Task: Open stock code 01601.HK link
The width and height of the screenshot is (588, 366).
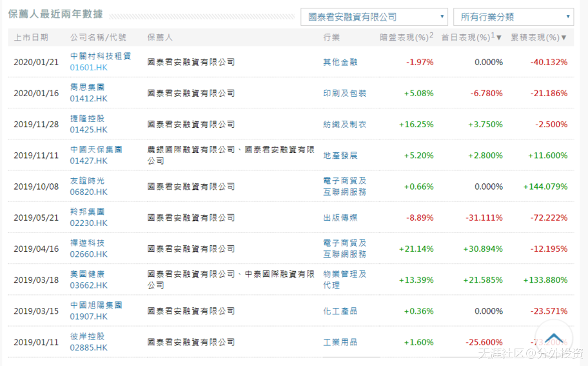Action: point(89,68)
